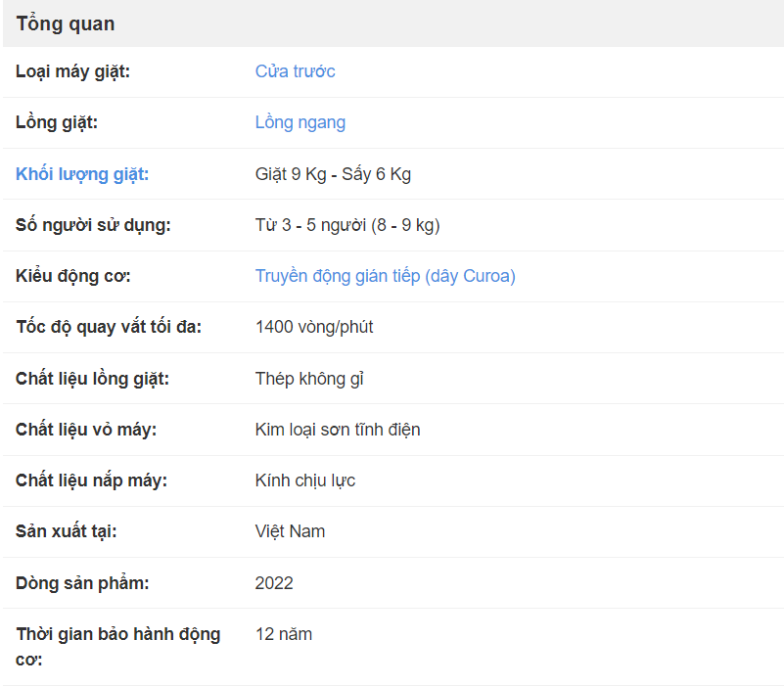Viewport: 784px width, 686px height.
Task: Open the Lồng ngang link
Action: point(300,122)
